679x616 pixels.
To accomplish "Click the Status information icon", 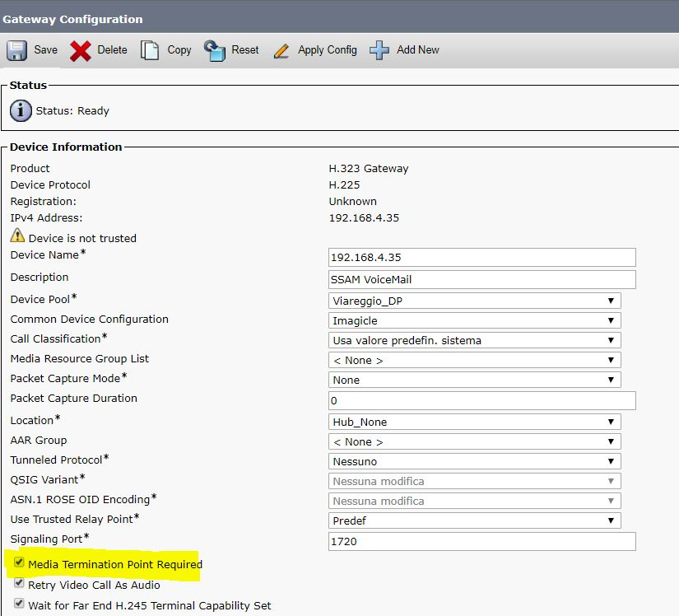I will click(x=21, y=110).
